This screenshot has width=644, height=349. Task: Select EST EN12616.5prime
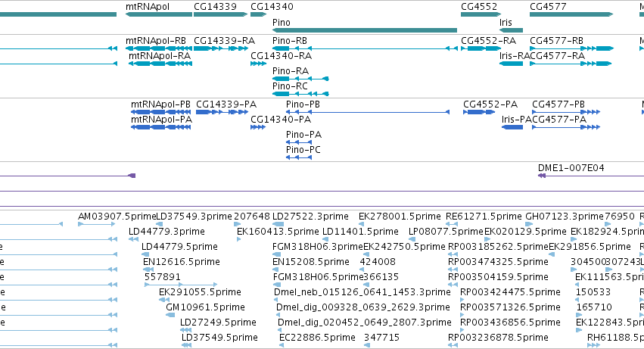point(182,262)
